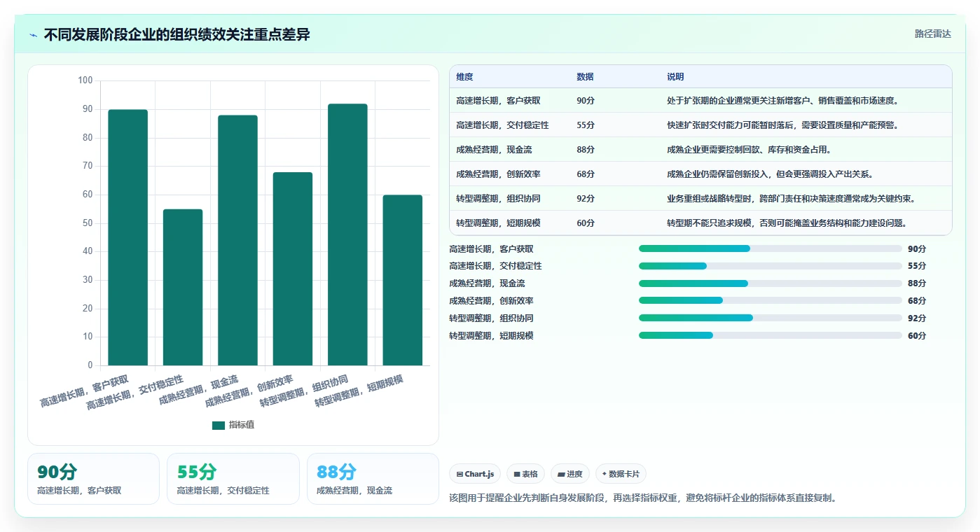This screenshot has height=532, width=980.
Task: Toggle the 指标值 legend color box
Action: pyautogui.click(x=219, y=425)
